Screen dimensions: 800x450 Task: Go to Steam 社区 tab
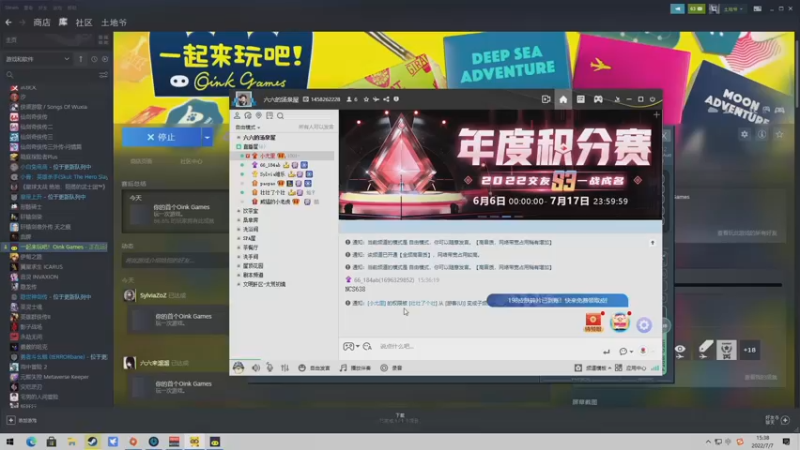click(x=84, y=22)
